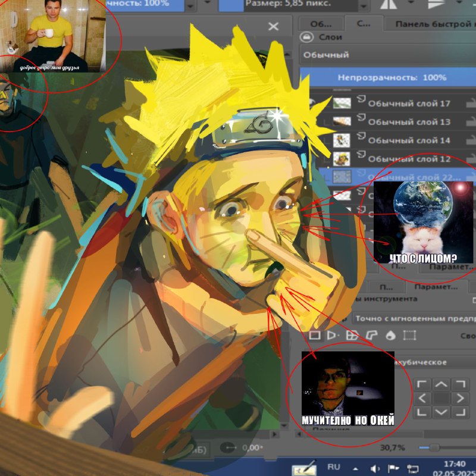This screenshot has width=476, height=476.
Task: Select the Liquify droplet transform icon
Action: pyautogui.click(x=391, y=335)
